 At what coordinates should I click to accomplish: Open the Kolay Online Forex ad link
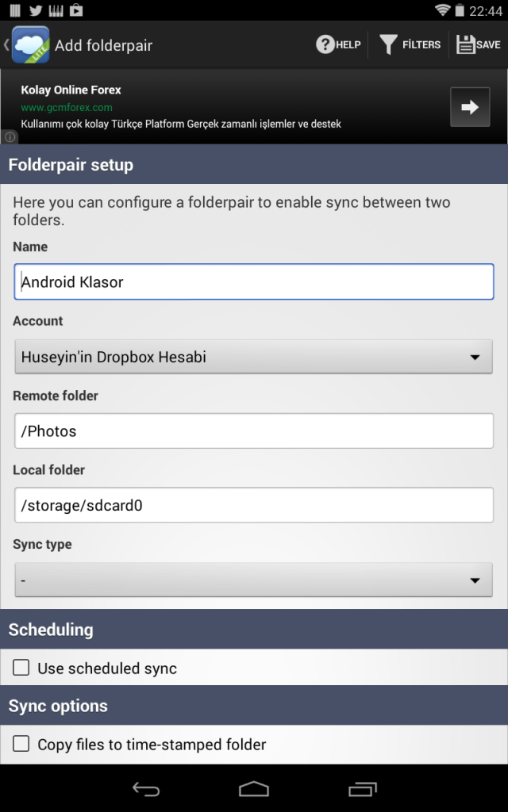point(71,90)
